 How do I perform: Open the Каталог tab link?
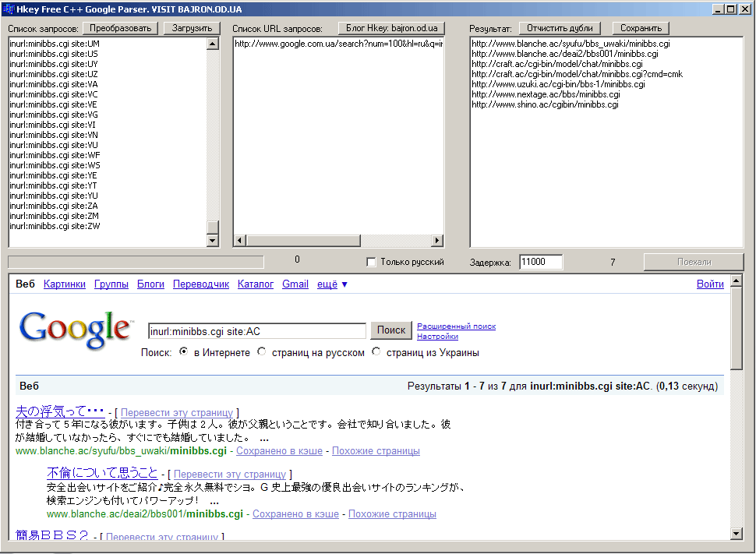(x=256, y=284)
